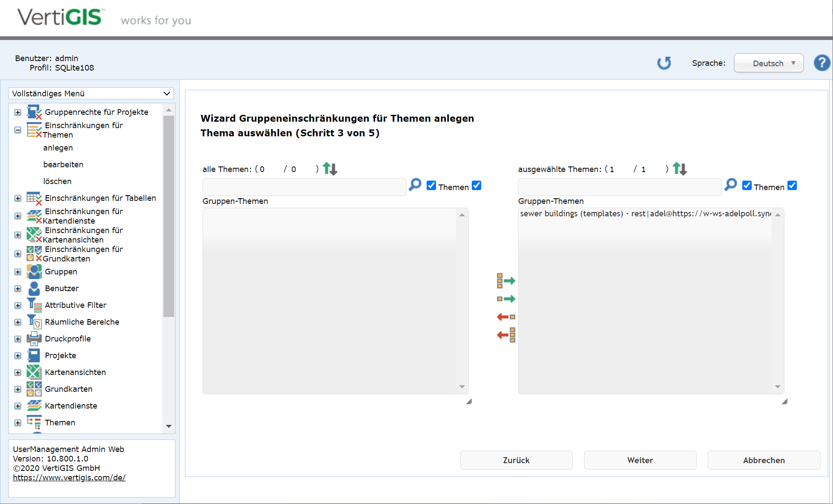833x504 pixels.
Task: Open the Deutsch language dropdown
Action: pyautogui.click(x=768, y=63)
